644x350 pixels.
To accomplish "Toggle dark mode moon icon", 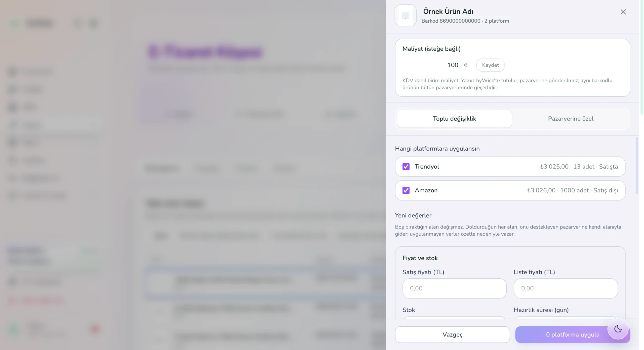I will [x=618, y=329].
